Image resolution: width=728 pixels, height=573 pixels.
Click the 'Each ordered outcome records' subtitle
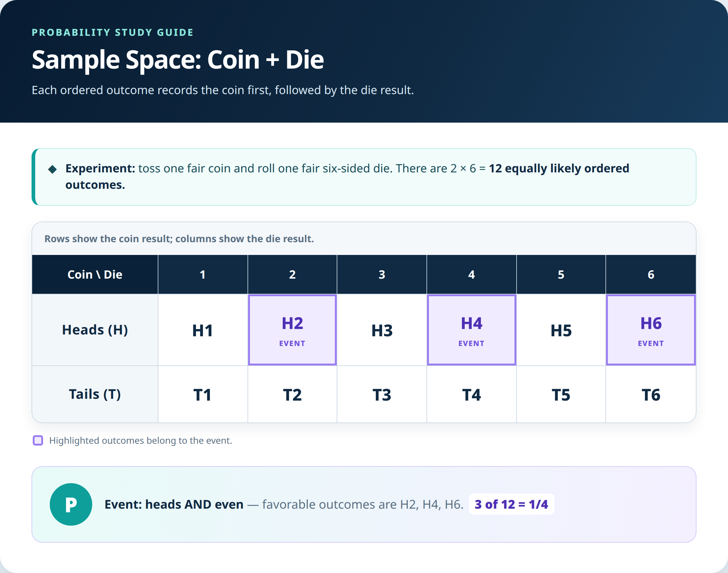(223, 90)
